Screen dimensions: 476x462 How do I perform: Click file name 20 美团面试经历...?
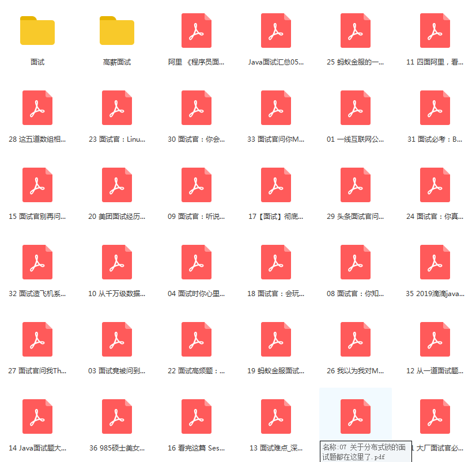(x=117, y=217)
